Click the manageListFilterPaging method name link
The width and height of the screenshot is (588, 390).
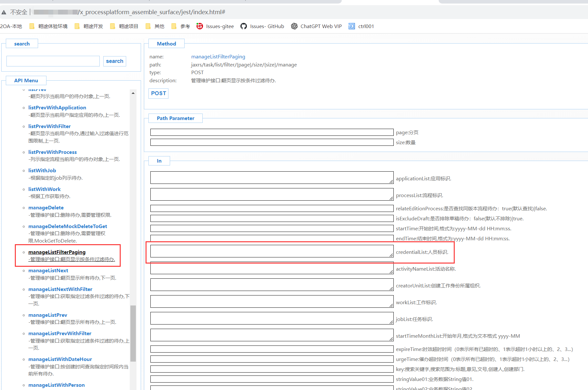[218, 56]
